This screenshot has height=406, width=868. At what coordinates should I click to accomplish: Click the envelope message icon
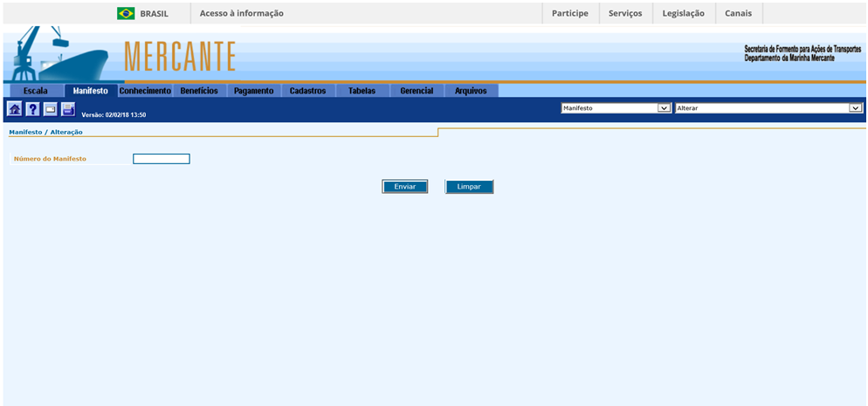50,109
